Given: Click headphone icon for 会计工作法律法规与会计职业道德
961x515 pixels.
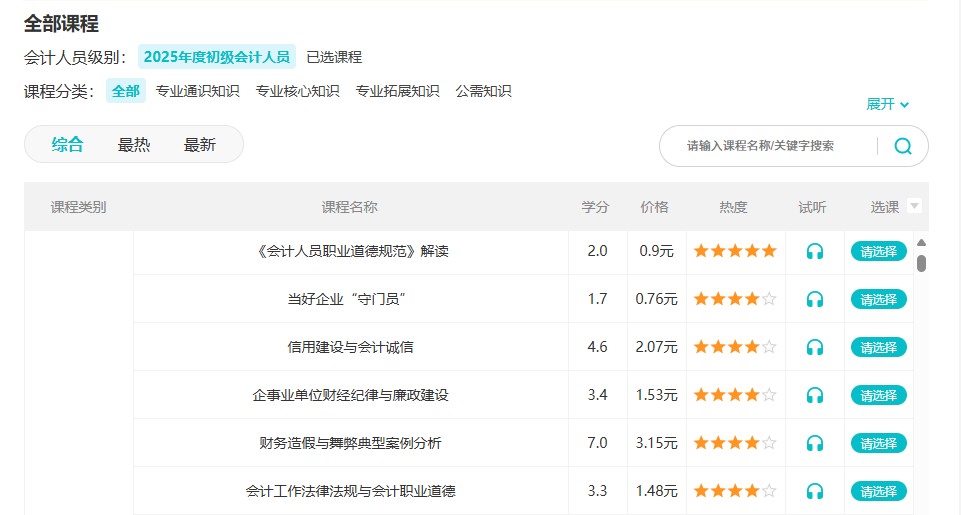Looking at the screenshot, I should coord(814,491).
